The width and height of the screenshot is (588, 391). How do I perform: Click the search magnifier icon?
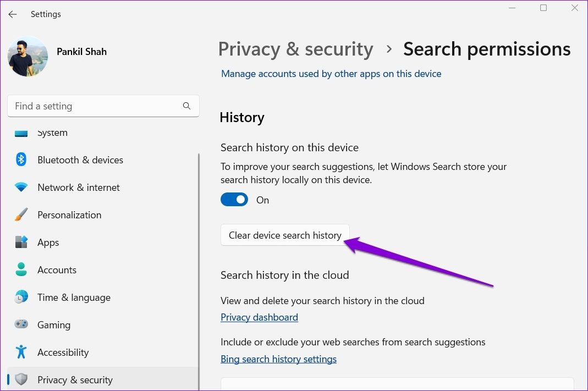[186, 106]
